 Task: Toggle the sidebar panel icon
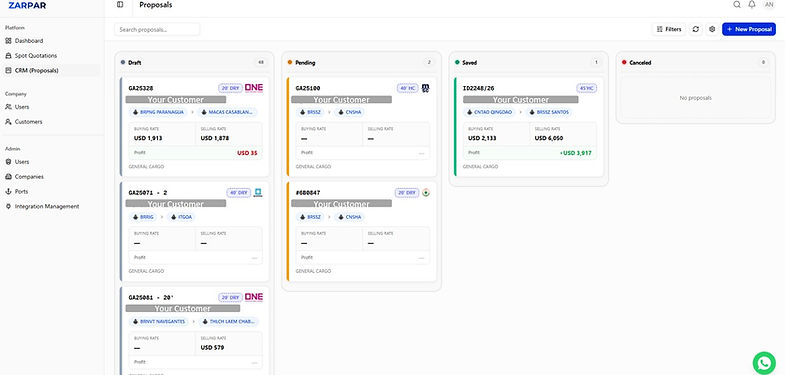[120, 5]
